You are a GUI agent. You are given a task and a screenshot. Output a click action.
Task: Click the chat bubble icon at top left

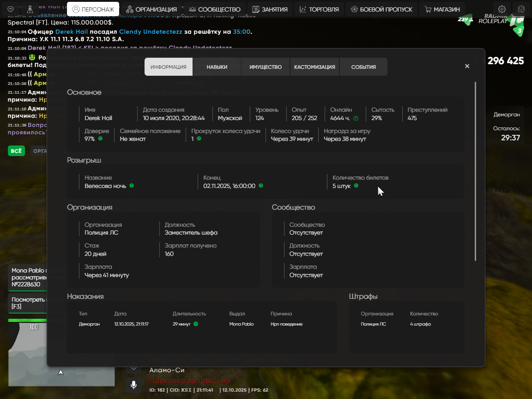(x=11, y=9)
